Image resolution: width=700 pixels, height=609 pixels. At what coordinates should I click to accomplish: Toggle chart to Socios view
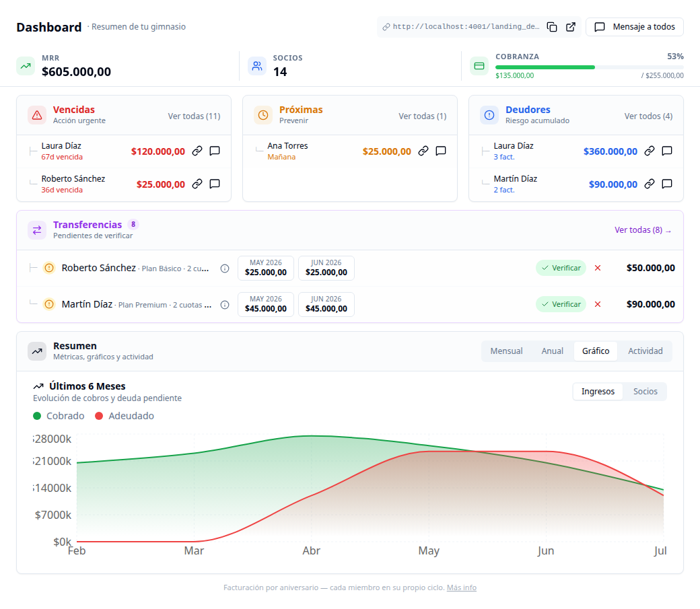coord(645,392)
